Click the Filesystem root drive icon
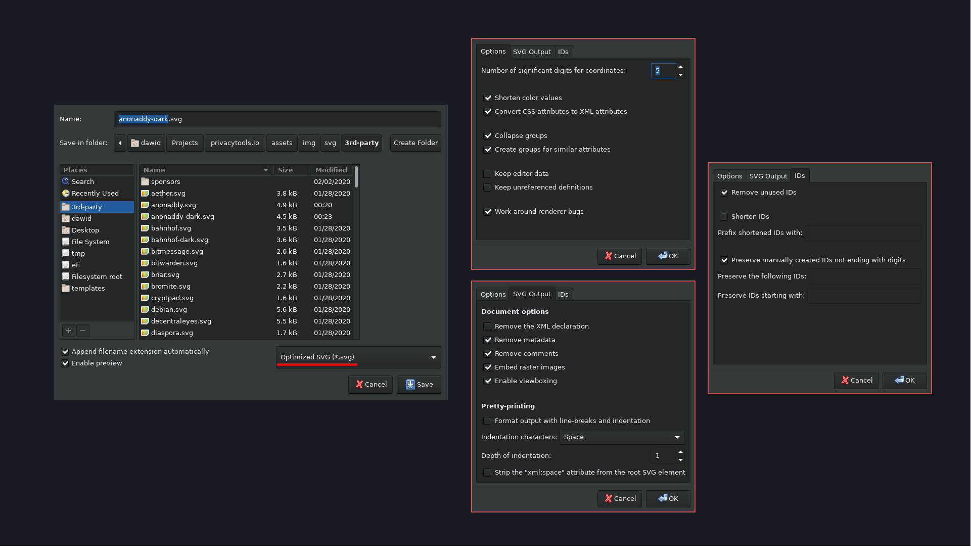The width and height of the screenshot is (971, 560). 66,276
